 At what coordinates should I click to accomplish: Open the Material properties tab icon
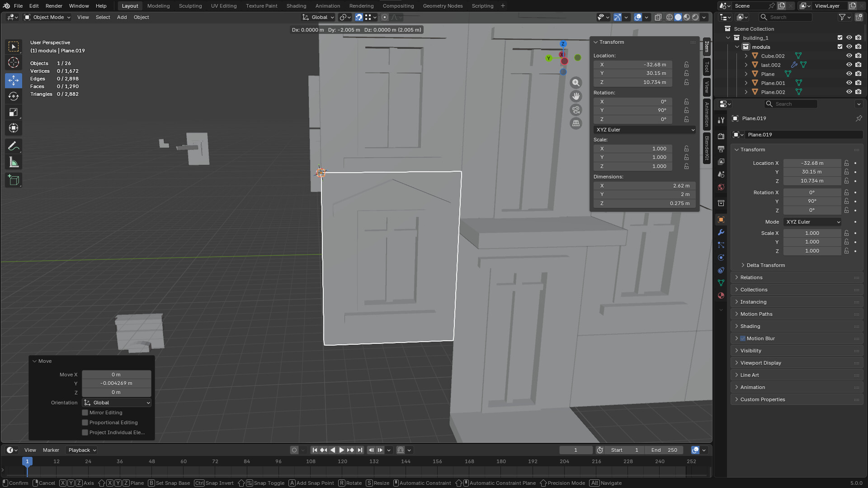(721, 296)
